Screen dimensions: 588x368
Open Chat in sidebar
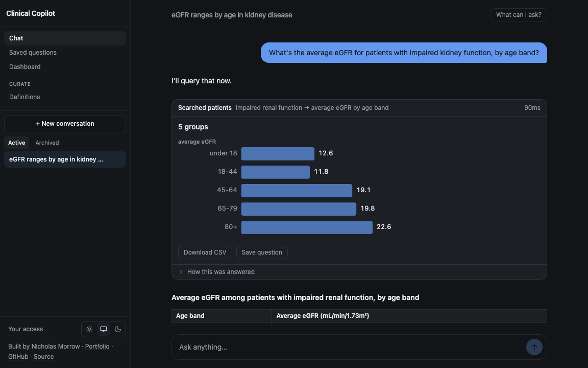(x=65, y=38)
